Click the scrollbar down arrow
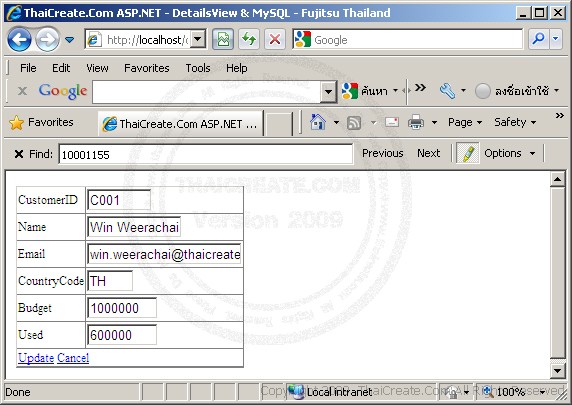Screen dimensions: 572x405 557,371
